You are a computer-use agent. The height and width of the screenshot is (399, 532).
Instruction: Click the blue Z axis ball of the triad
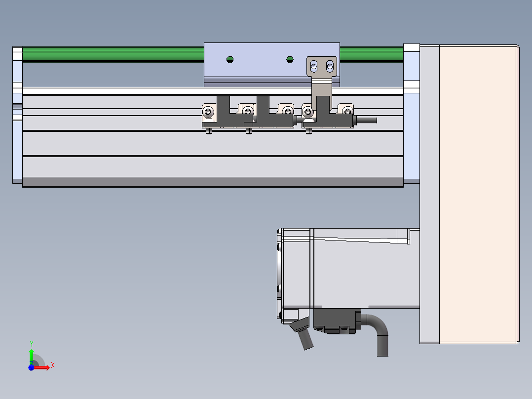[31, 367]
